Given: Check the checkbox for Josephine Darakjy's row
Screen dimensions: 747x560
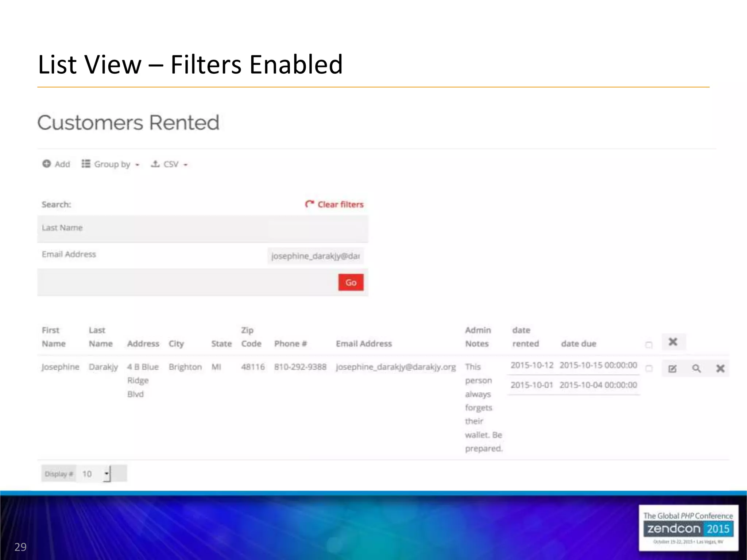Looking at the screenshot, I should point(649,369).
